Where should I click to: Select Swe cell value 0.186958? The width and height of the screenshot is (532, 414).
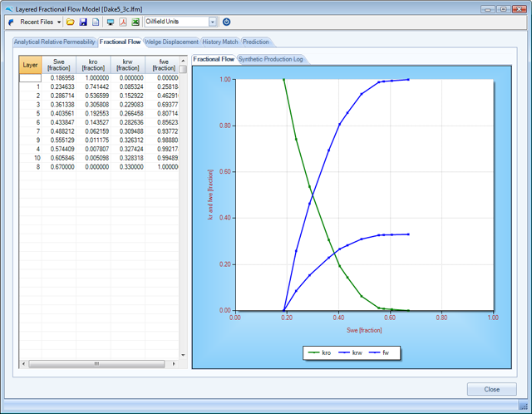(59, 78)
